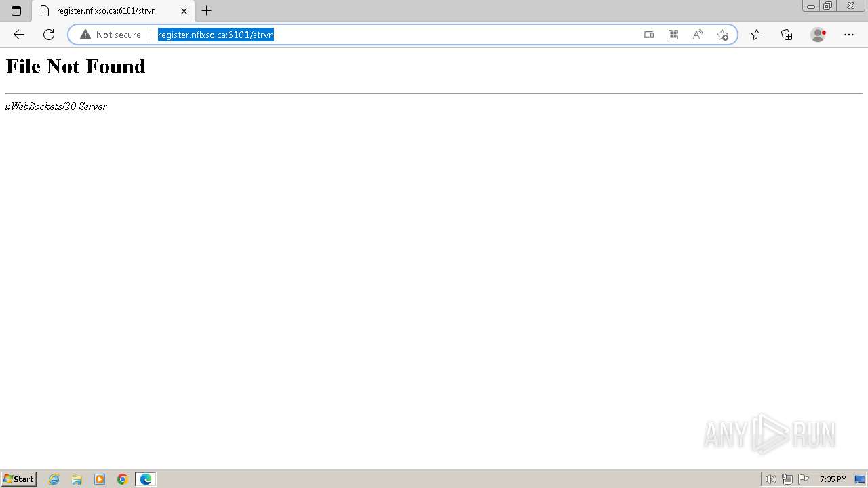Refresh the current page
Viewport: 868px width, 488px height.
49,35
